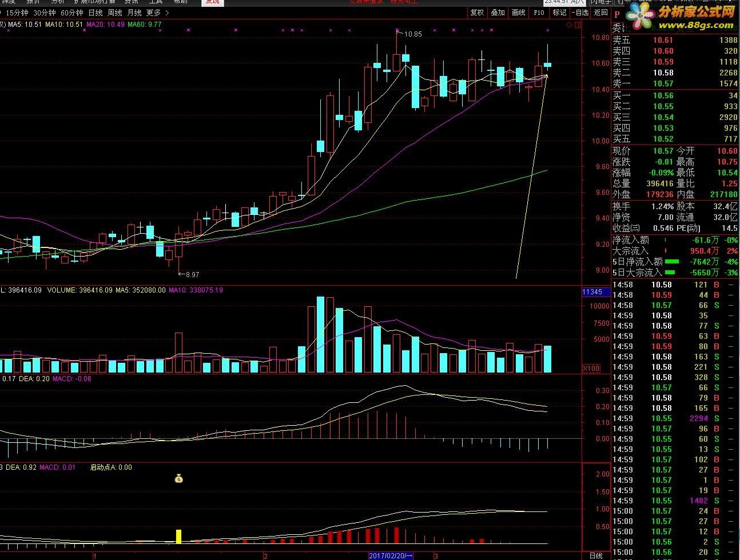Remove stock via -自选 button

(x=580, y=13)
